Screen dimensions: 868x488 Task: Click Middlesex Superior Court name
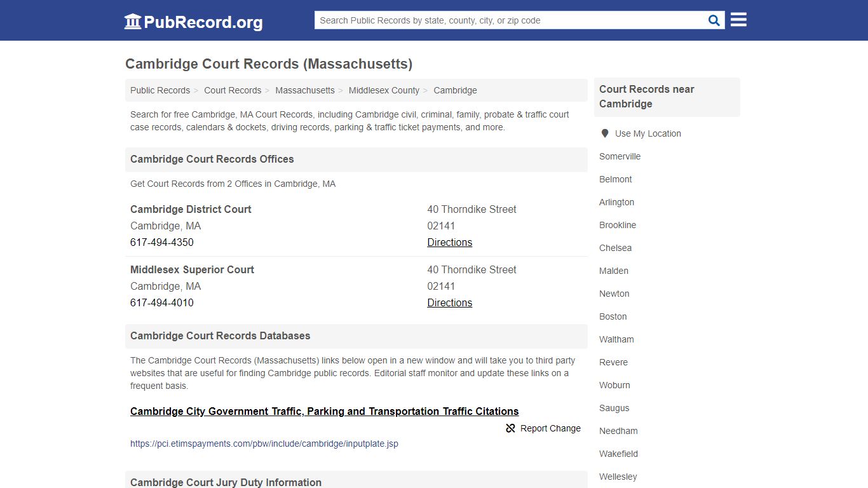192,269
